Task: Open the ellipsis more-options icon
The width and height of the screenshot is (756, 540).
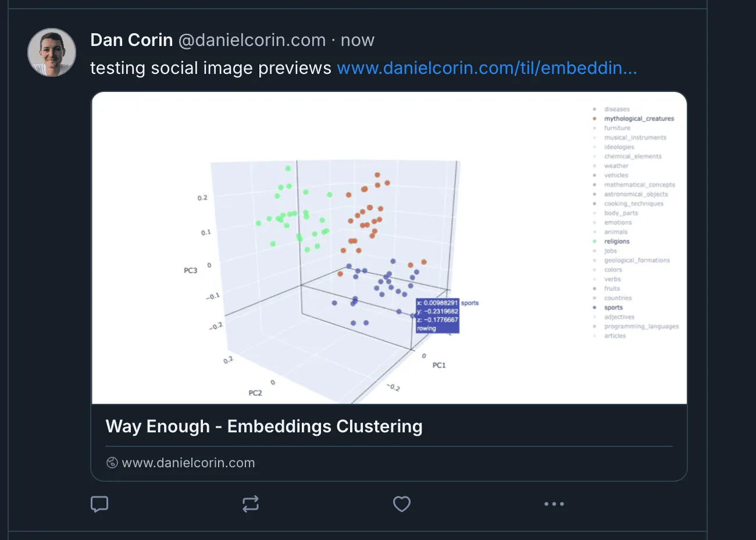Action: [x=554, y=504]
